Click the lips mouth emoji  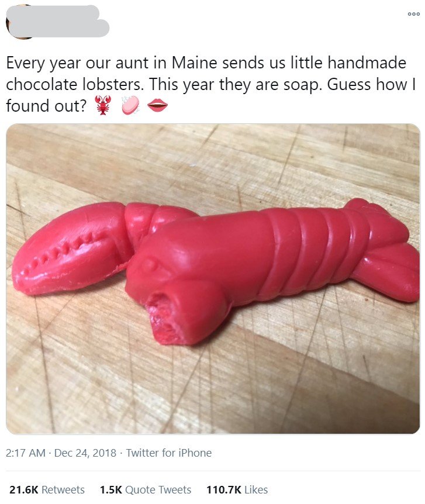coord(157,105)
